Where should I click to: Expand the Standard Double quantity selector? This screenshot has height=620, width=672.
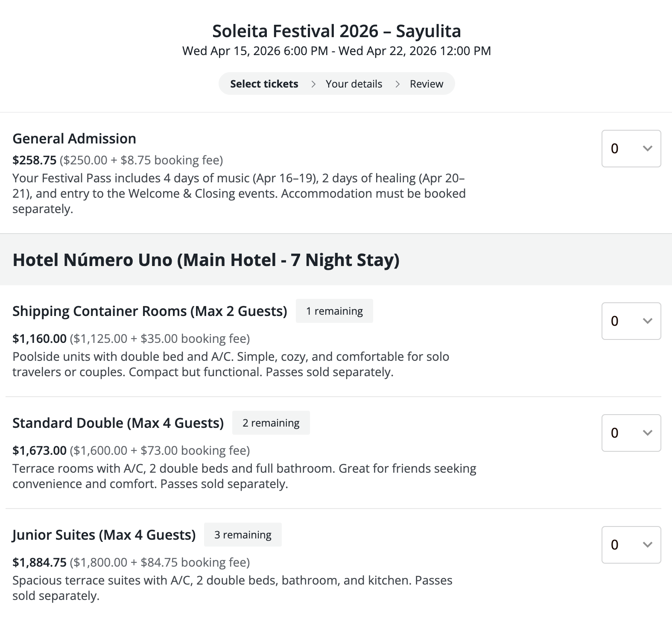point(631,433)
